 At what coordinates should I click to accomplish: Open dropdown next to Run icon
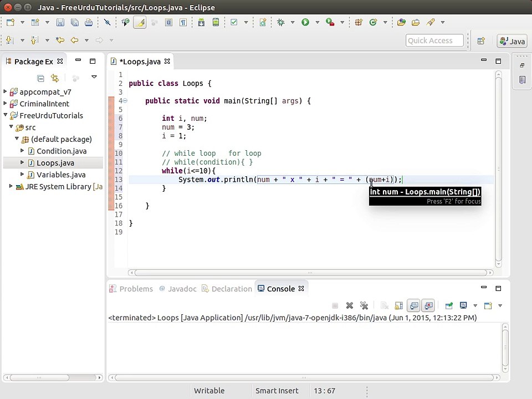[318, 22]
